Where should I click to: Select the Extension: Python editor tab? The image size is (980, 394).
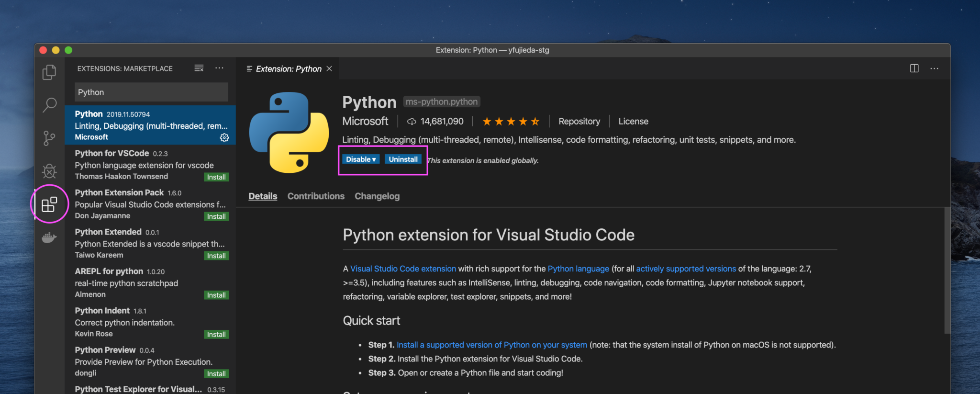click(x=289, y=68)
